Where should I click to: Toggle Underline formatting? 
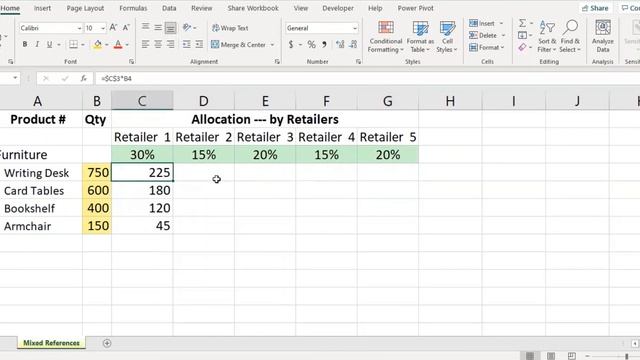[x=49, y=44]
